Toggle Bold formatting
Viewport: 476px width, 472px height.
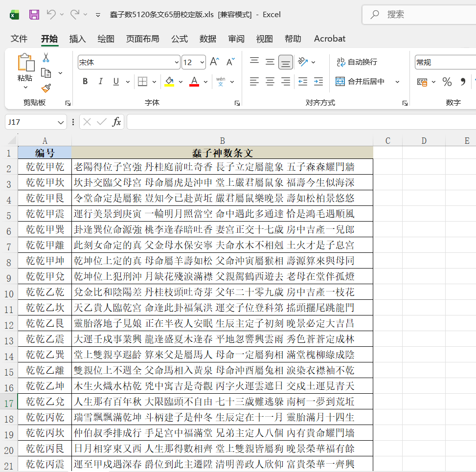click(85, 81)
